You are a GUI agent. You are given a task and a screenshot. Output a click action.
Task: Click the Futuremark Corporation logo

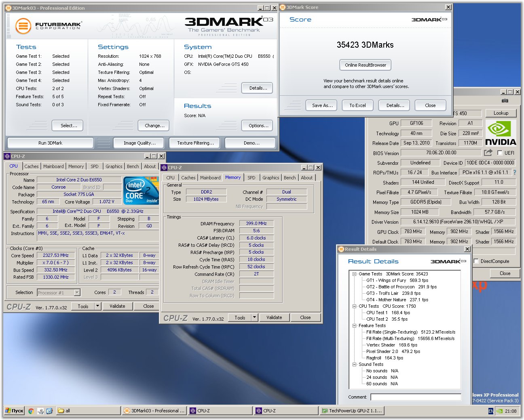click(49, 26)
